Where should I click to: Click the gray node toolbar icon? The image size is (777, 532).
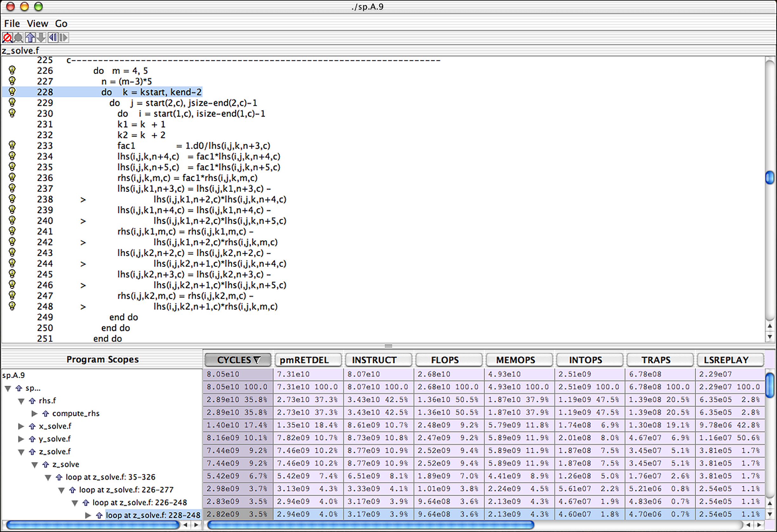pos(19,37)
